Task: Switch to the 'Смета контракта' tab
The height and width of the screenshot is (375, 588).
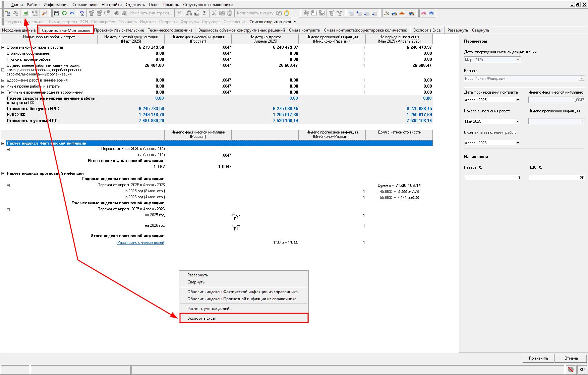Action: click(304, 30)
